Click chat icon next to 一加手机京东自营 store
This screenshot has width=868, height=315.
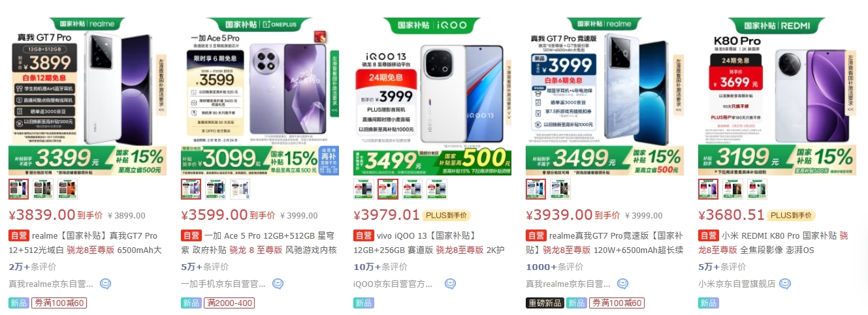tap(278, 284)
